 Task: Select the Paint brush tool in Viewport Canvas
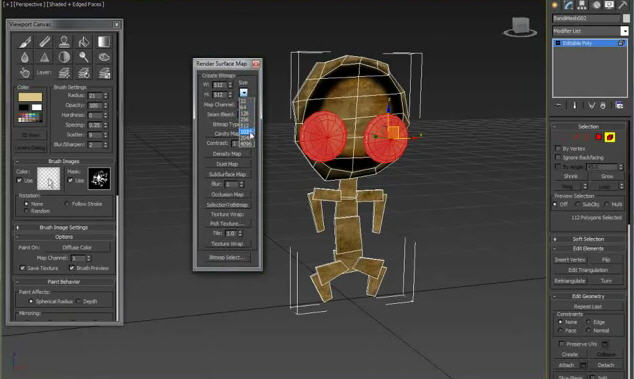point(25,41)
